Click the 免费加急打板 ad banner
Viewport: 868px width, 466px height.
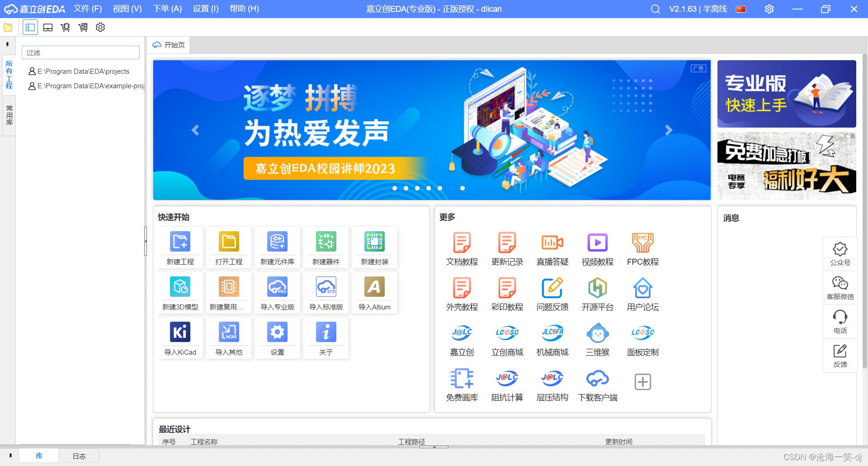pyautogui.click(x=787, y=166)
